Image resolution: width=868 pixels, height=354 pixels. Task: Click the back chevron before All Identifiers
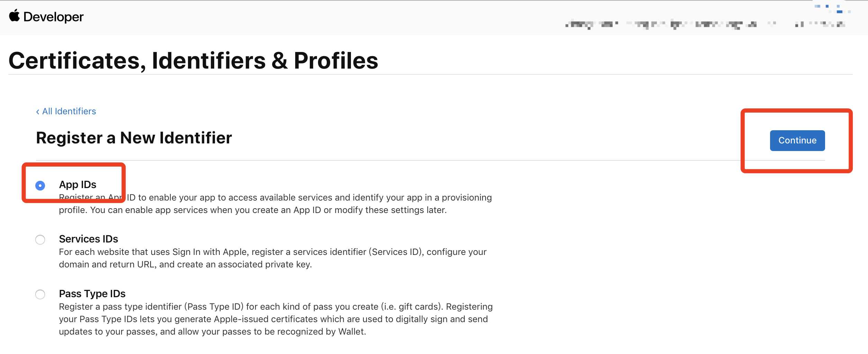37,112
